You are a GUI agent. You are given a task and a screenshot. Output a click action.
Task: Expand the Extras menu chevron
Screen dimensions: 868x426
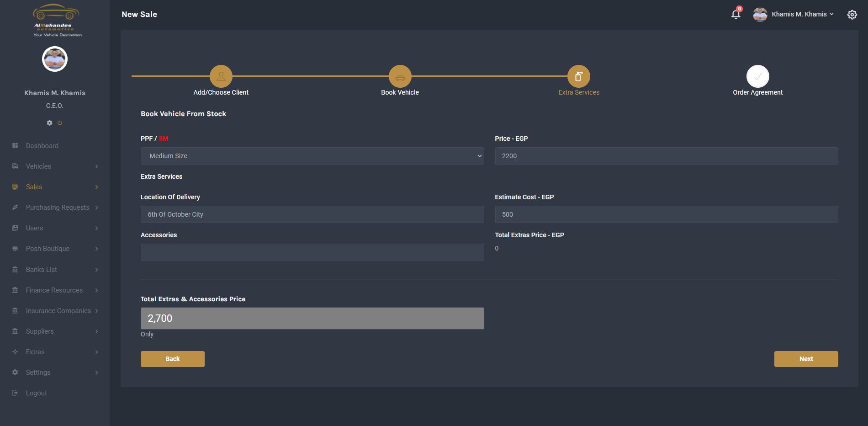coord(96,352)
